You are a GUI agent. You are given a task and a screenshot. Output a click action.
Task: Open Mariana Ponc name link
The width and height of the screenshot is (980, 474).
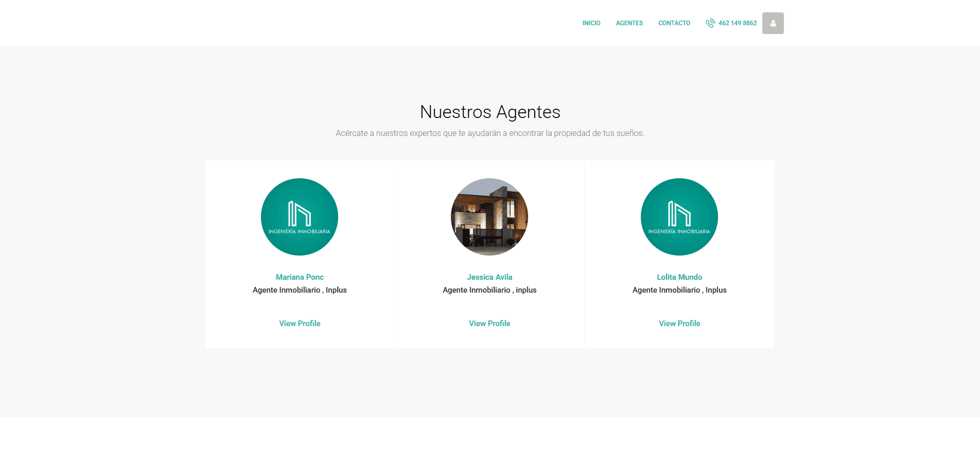[x=300, y=277]
